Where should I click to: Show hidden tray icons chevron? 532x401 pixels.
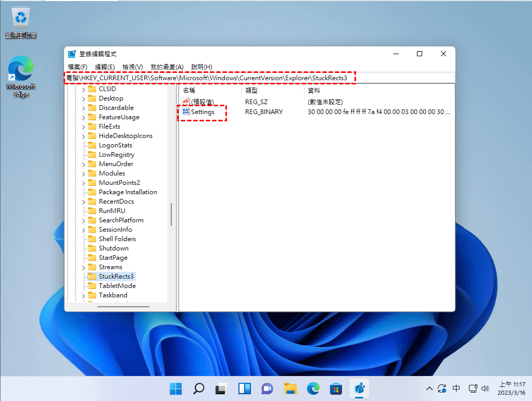pyautogui.click(x=429, y=389)
